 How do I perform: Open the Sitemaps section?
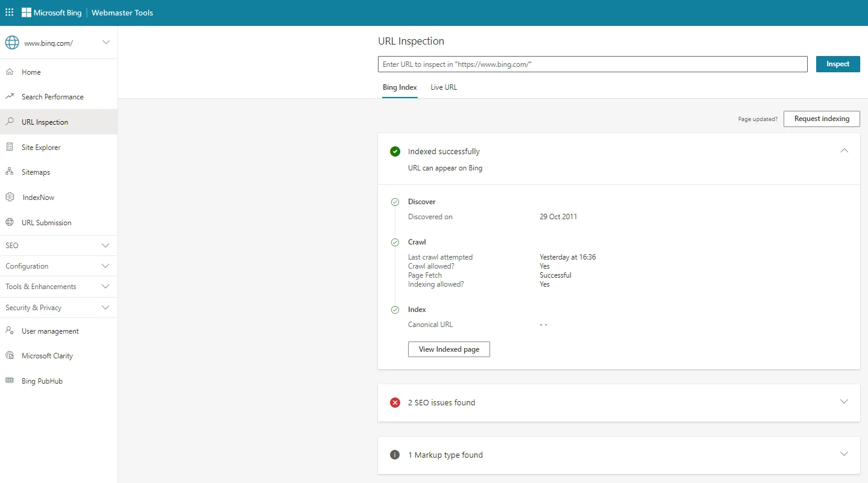pos(37,172)
